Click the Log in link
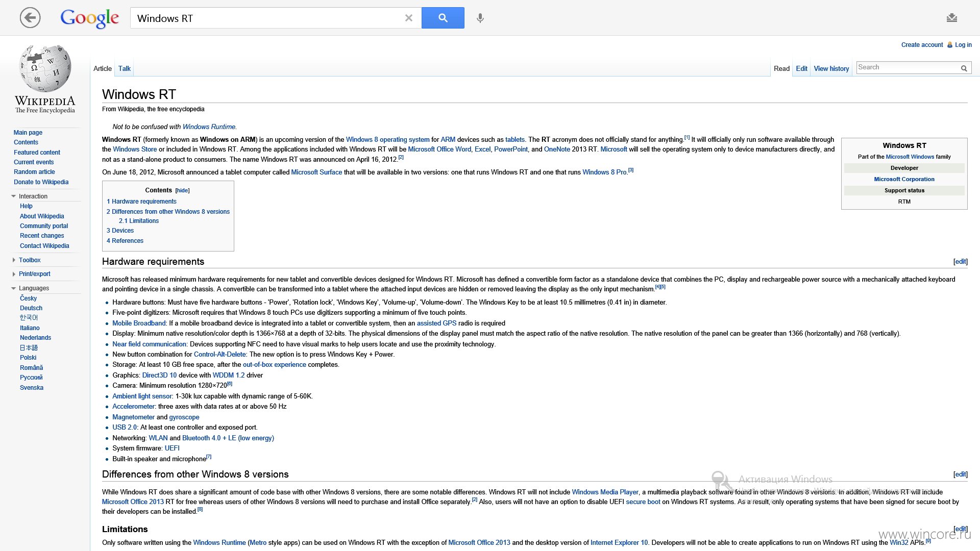The image size is (980, 551). [x=963, y=45]
